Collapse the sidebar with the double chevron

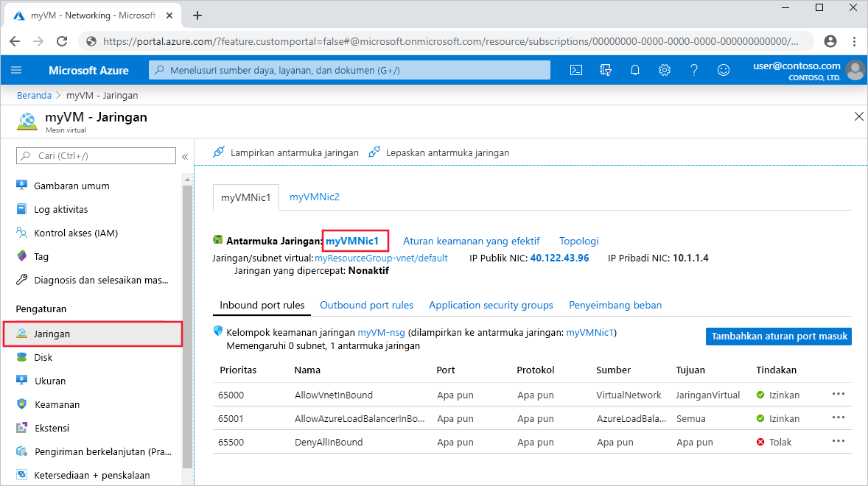(186, 155)
